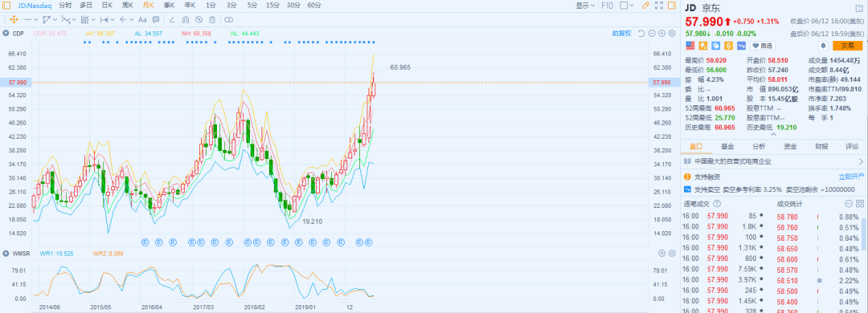
Task: Open the 财报 tab
Action: (x=821, y=147)
